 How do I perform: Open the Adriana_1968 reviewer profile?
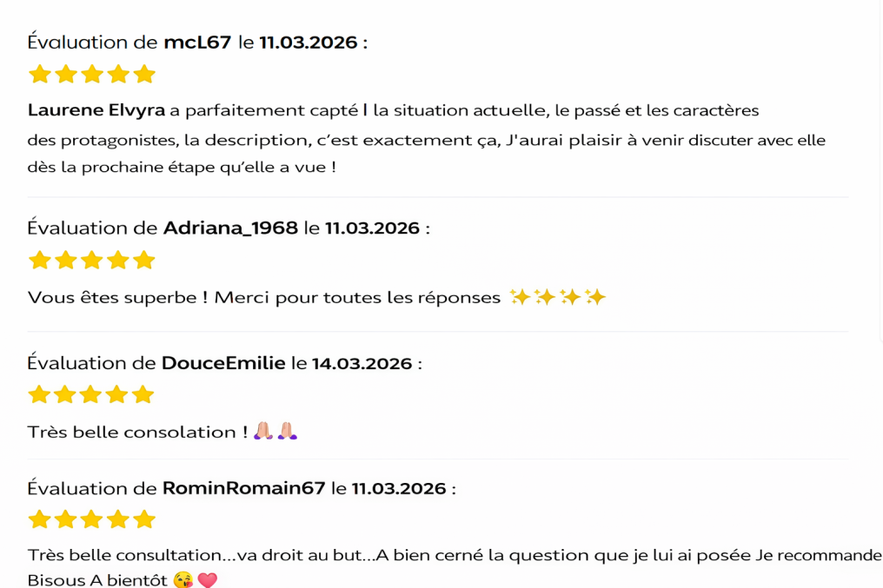(230, 228)
